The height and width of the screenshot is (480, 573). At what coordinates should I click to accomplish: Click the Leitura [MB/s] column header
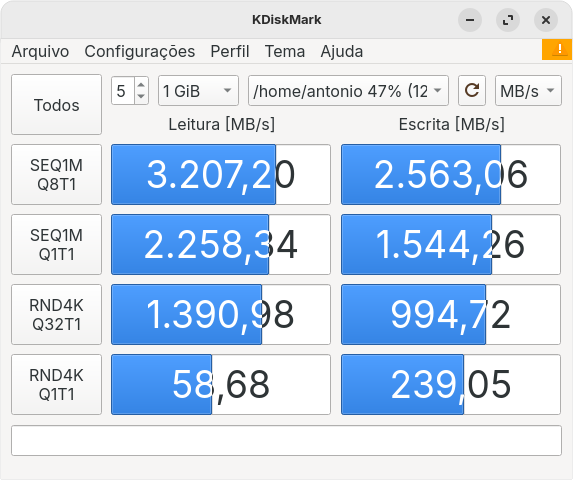click(x=221, y=124)
